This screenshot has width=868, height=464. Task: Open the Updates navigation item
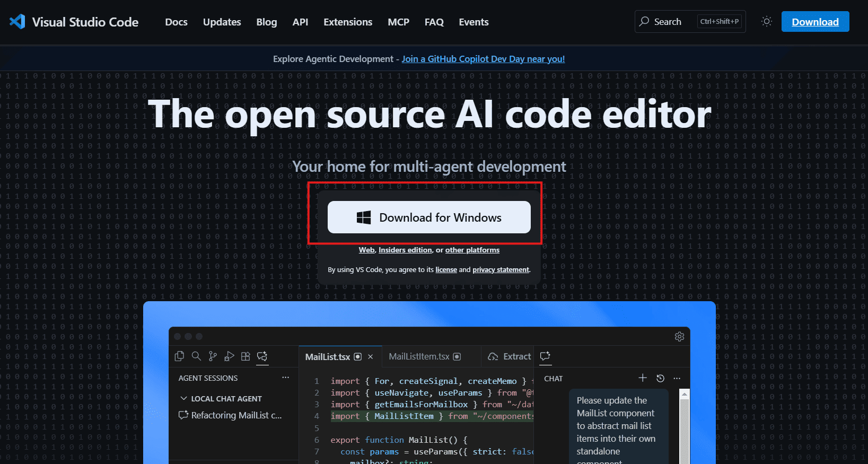(222, 22)
